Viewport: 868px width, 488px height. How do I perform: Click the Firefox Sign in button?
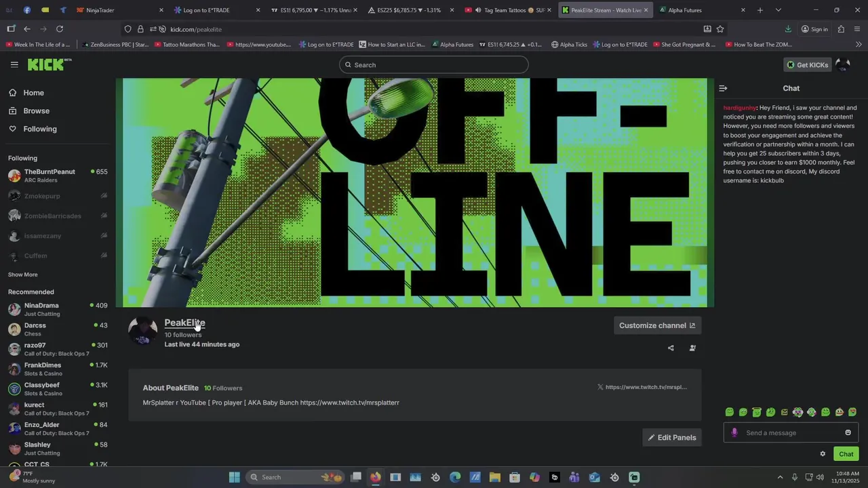point(814,29)
